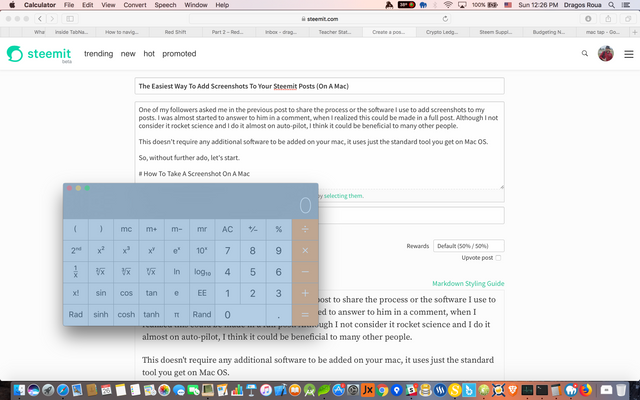
Task: Click the post title input field
Action: 320,86
